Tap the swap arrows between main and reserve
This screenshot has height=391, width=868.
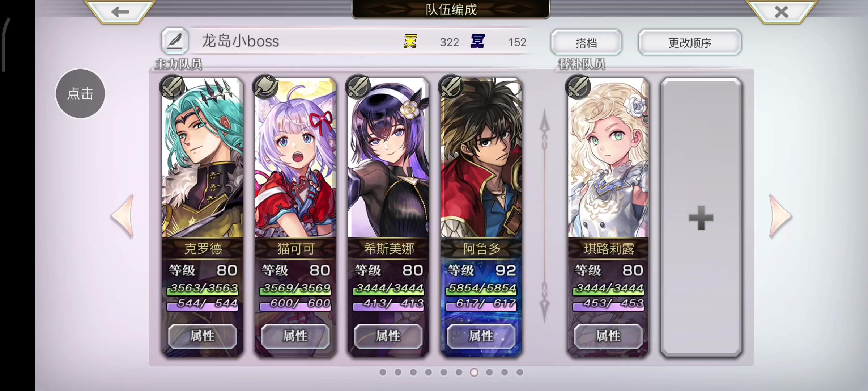544,216
